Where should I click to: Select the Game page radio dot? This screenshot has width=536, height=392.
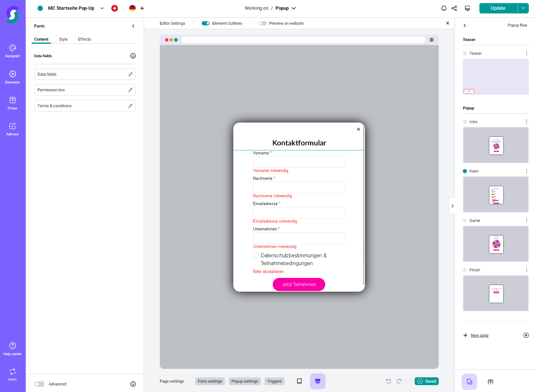point(465,221)
